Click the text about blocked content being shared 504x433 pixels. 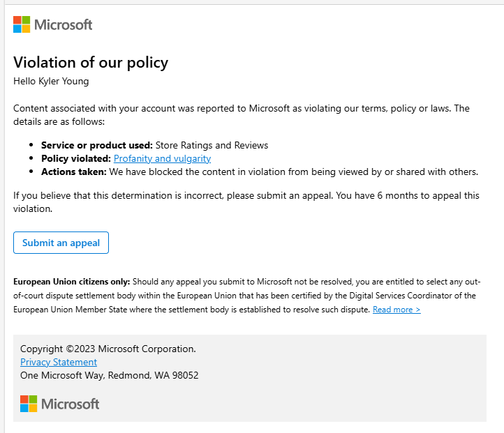click(293, 172)
